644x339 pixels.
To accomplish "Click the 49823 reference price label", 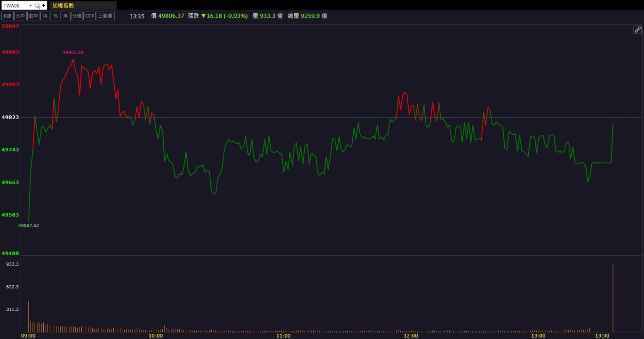I will pos(10,117).
